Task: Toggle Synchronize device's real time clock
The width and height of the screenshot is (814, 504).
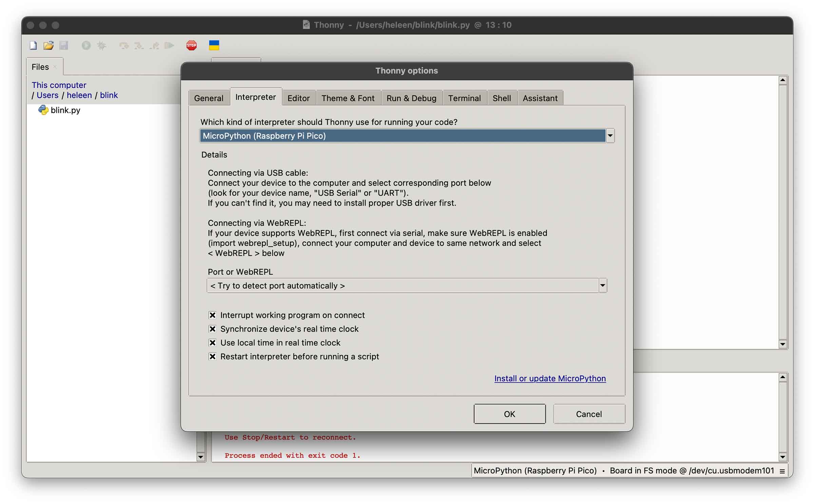Action: (x=212, y=329)
